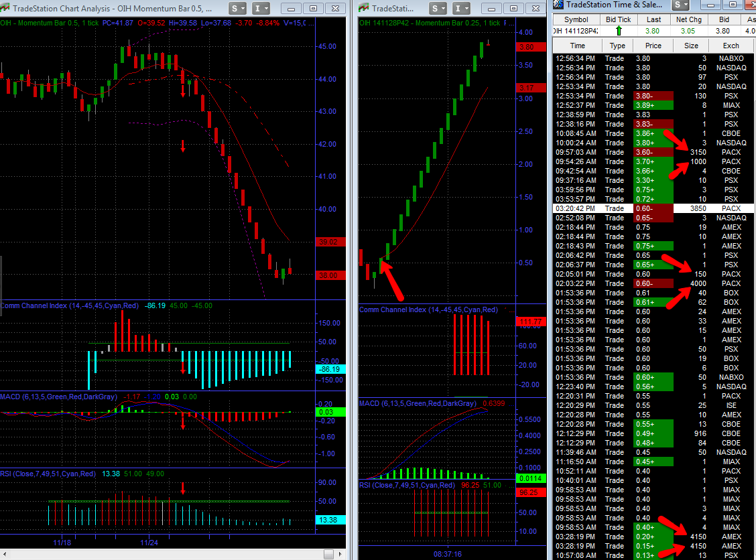Click the 11/24 date label on OIH time axis
756x560 pixels.
click(x=149, y=543)
